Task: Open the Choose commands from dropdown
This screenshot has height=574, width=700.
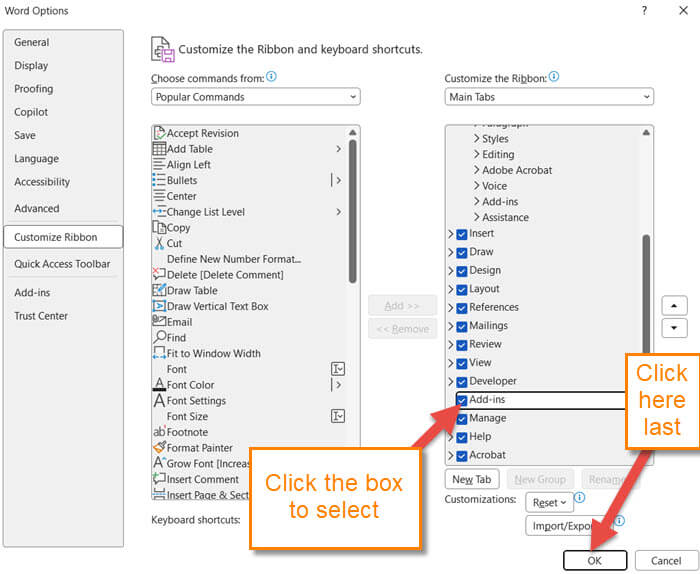Action: (x=255, y=97)
